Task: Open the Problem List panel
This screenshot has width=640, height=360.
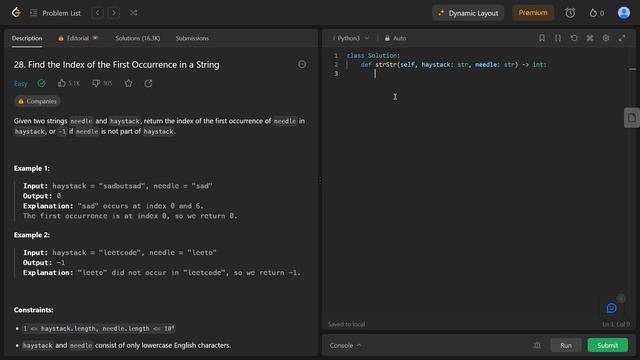Action: point(56,13)
